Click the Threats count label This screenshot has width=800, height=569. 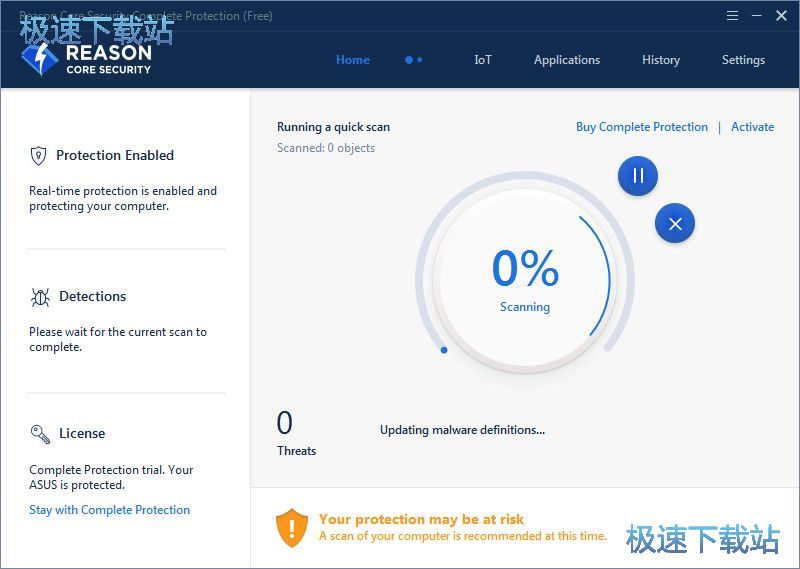click(x=296, y=451)
